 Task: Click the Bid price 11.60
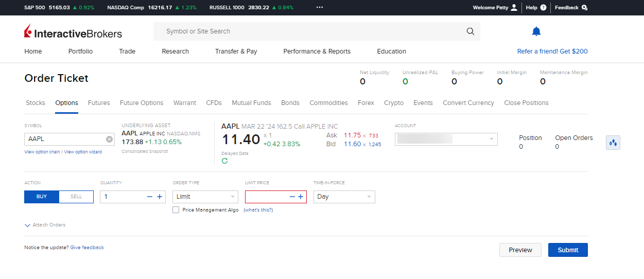352,144
